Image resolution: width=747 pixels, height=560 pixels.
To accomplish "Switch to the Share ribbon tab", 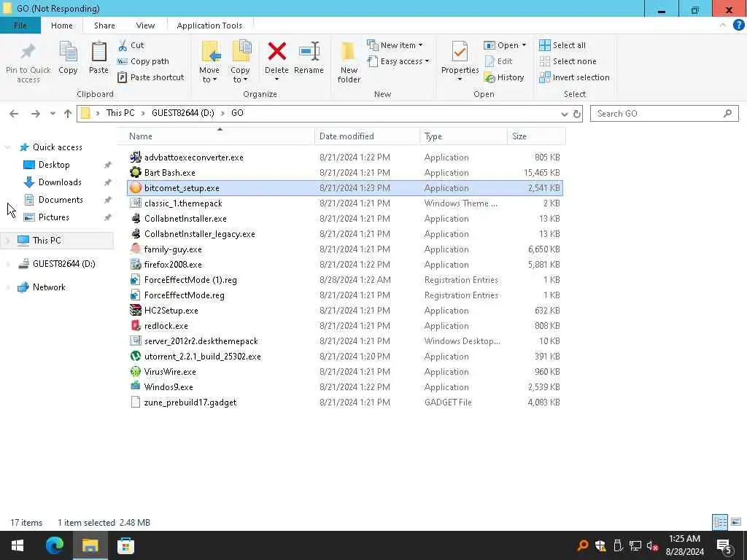I will (x=104, y=26).
